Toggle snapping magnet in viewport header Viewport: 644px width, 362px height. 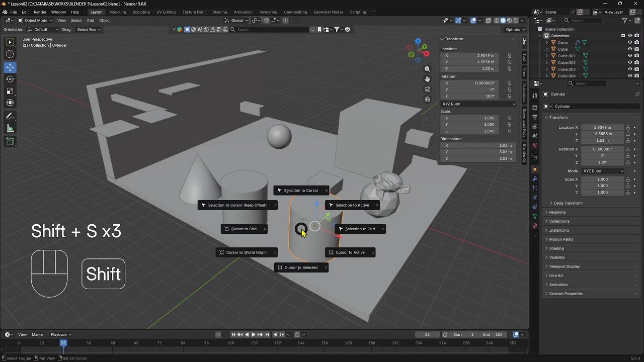point(266,21)
